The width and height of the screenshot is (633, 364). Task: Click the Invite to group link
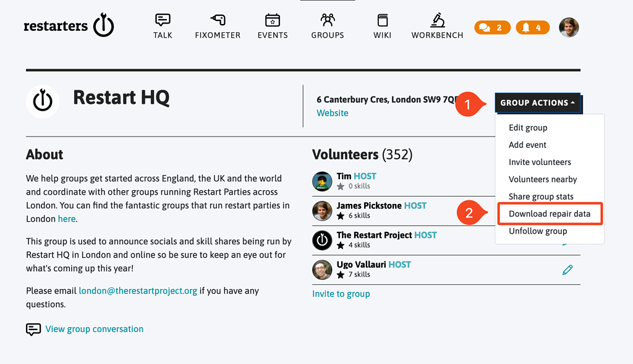point(341,294)
